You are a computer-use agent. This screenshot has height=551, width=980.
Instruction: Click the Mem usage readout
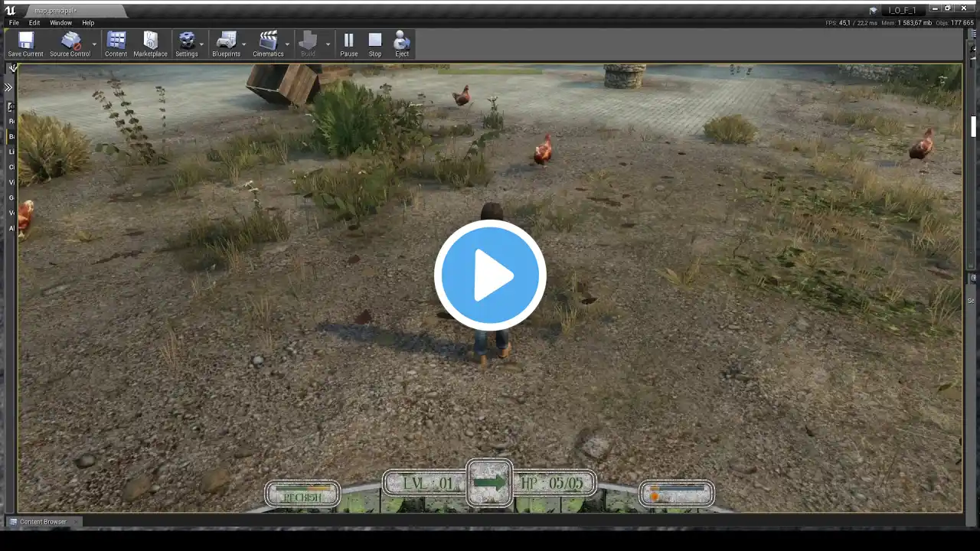click(x=906, y=23)
